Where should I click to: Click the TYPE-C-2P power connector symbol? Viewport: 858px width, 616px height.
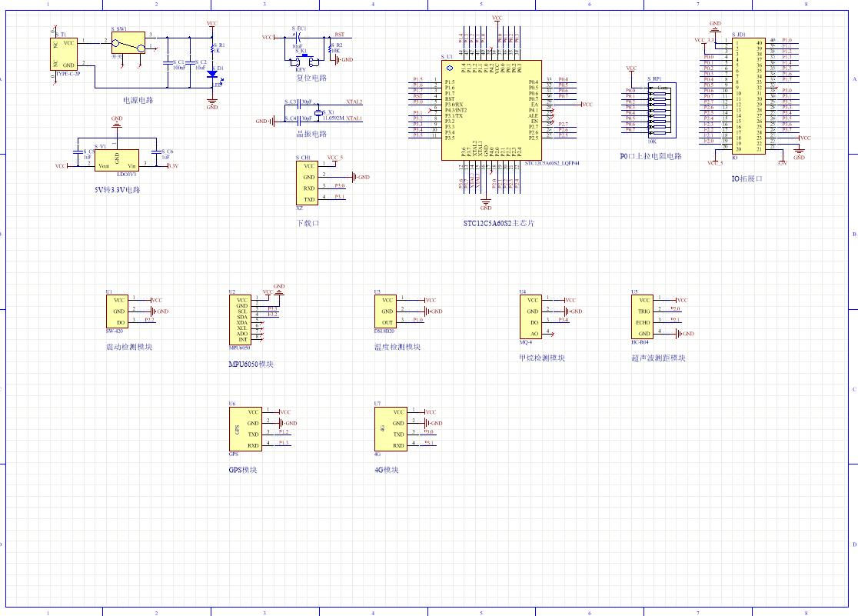[63, 54]
